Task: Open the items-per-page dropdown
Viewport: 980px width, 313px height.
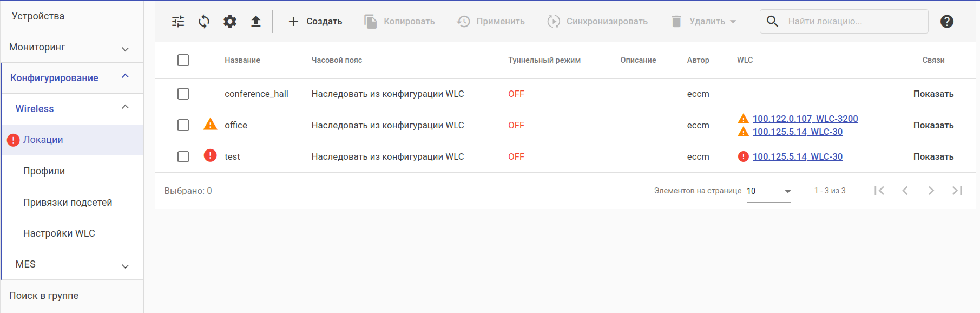Action: [768, 191]
